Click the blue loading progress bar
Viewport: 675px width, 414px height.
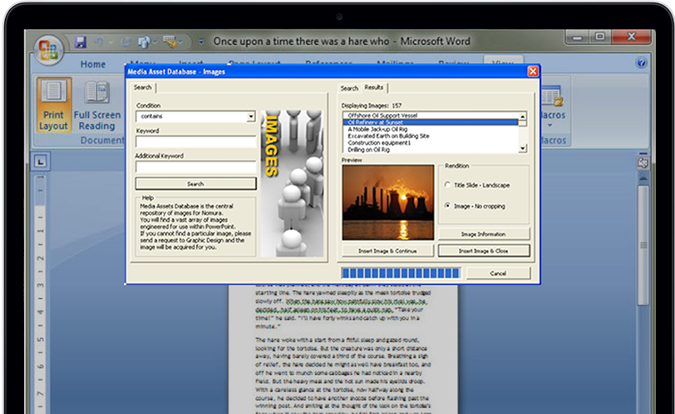(400, 273)
